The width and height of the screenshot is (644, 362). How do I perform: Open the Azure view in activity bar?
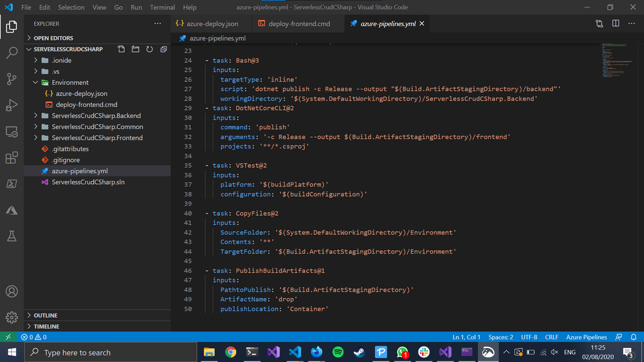(x=11, y=210)
